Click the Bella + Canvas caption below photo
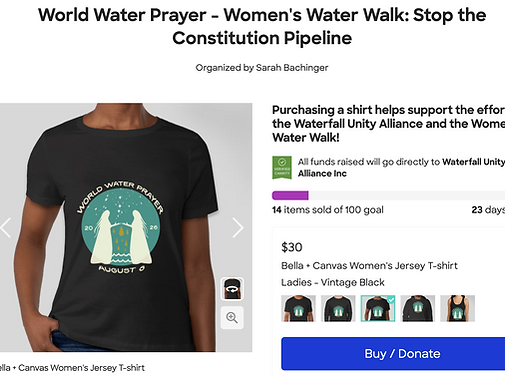The height and width of the screenshot is (376, 505). [72, 368]
